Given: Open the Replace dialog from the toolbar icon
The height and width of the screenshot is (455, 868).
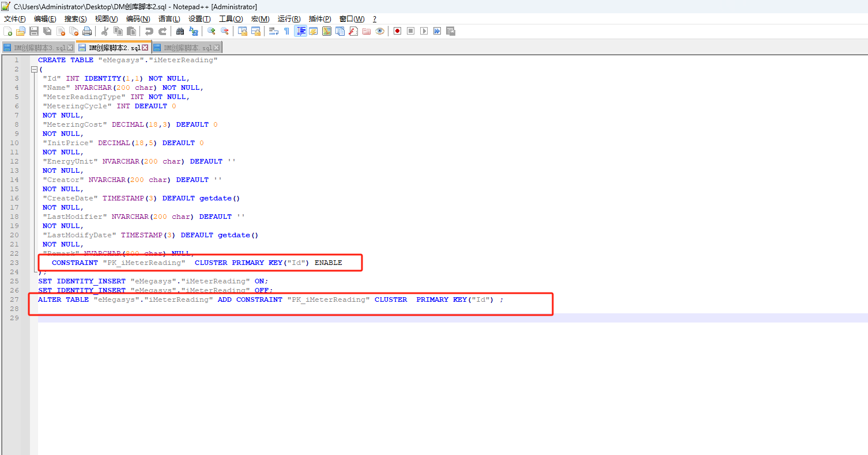Looking at the screenshot, I should 194,31.
